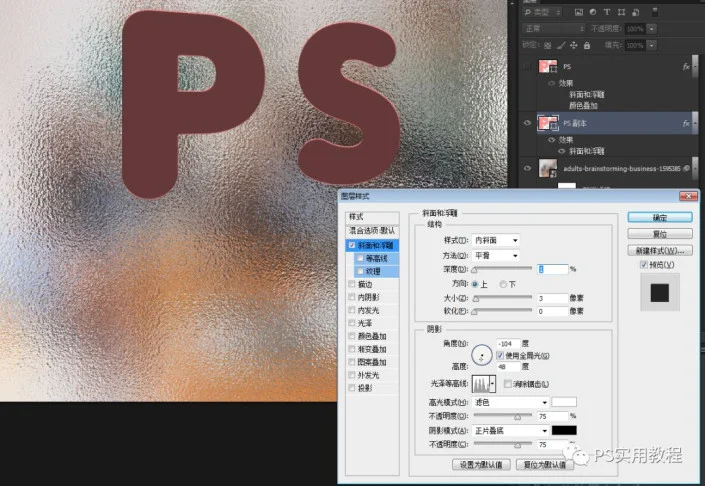Open 样式 内斜面 dropdown in dialog
This screenshot has height=486, width=705.
[495, 241]
